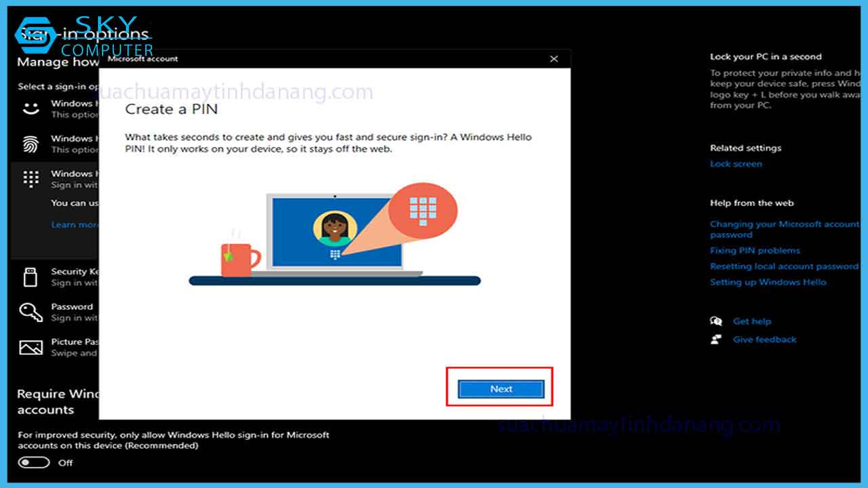The width and height of the screenshot is (868, 488).
Task: Click the Give feedback text link
Action: tap(764, 339)
